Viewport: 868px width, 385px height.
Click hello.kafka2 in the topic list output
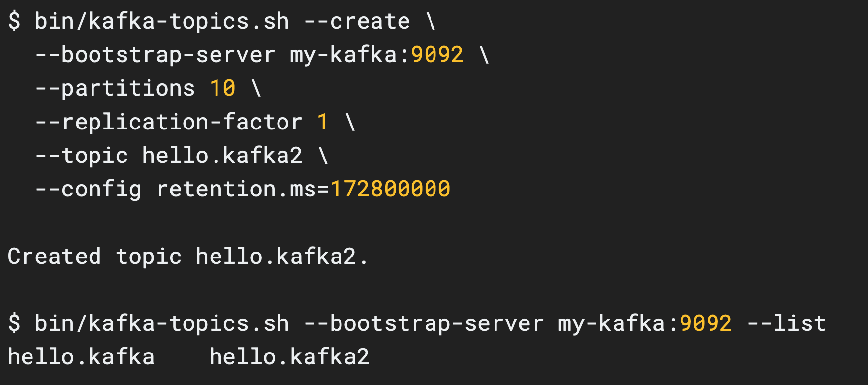pos(289,356)
